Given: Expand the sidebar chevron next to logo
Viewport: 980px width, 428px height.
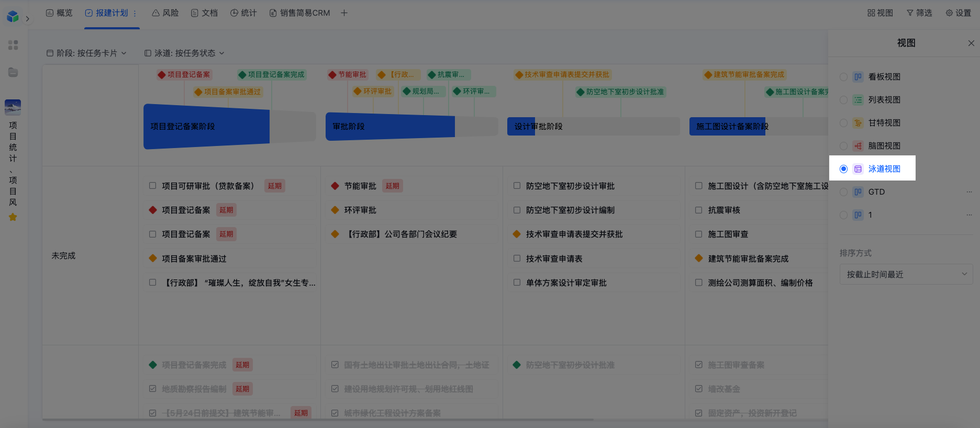Looking at the screenshot, I should coord(27,19).
